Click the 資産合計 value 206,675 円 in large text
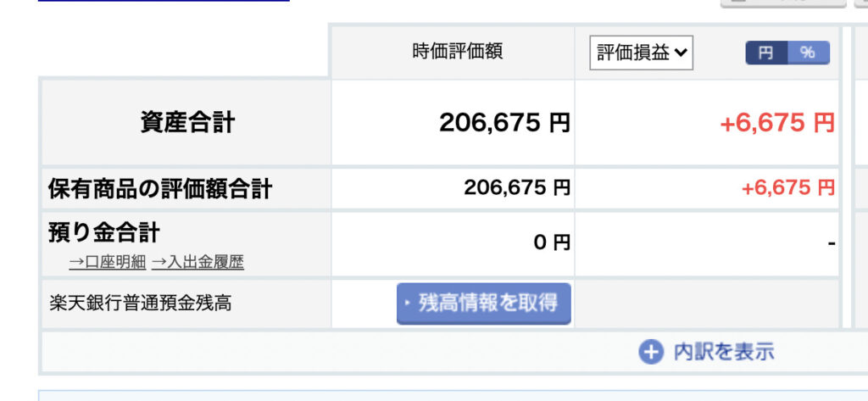868x401 pixels. 504,122
